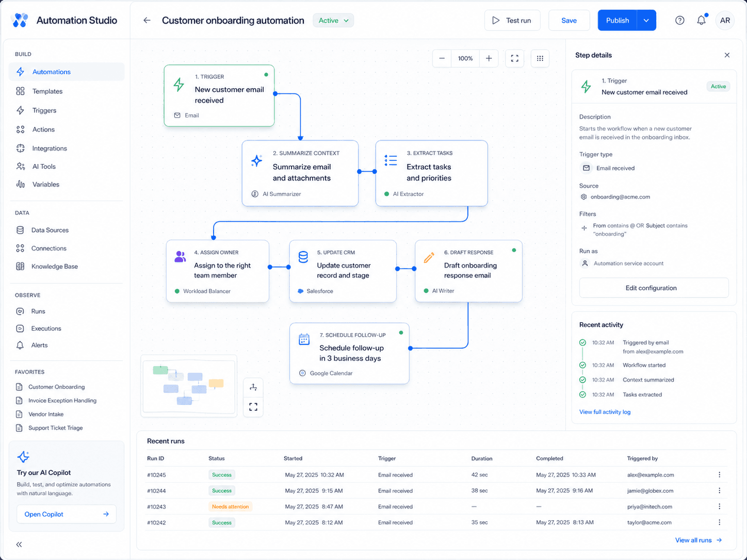Click the back arrow next to automation title
This screenshot has width=747, height=560.
click(147, 20)
